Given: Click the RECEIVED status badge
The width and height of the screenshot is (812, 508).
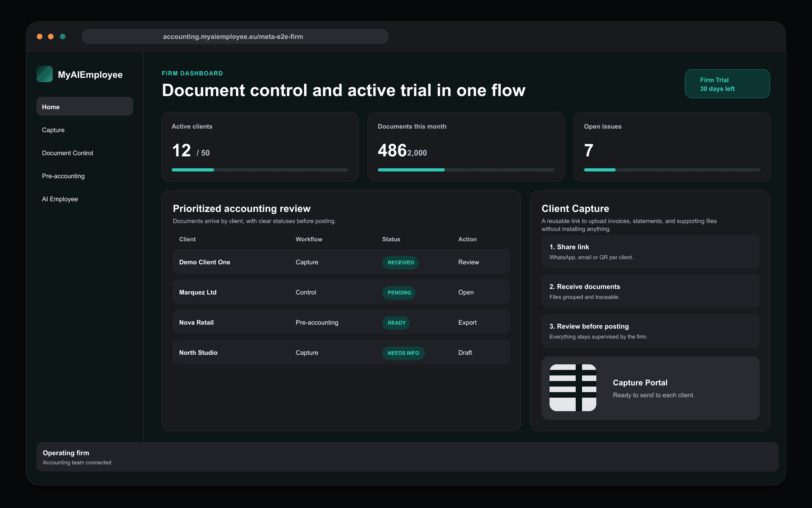Looking at the screenshot, I should click(x=400, y=263).
